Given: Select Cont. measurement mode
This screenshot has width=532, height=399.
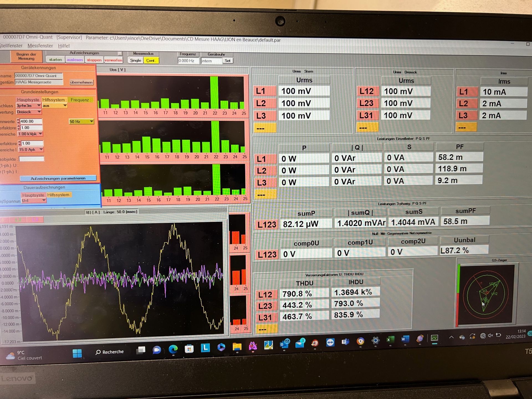Looking at the screenshot, I should pos(151,60).
